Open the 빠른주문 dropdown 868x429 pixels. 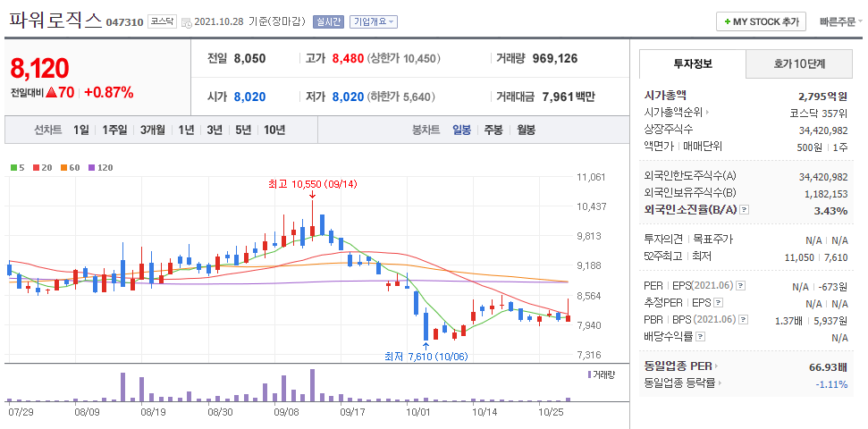pyautogui.click(x=841, y=22)
